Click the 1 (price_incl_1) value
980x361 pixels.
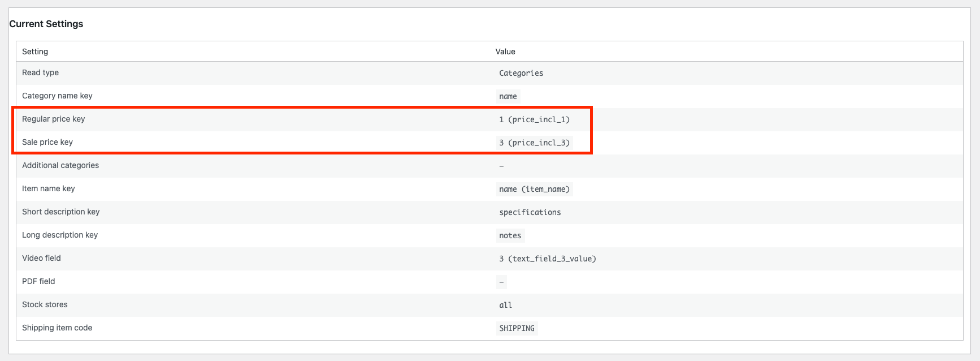click(534, 119)
